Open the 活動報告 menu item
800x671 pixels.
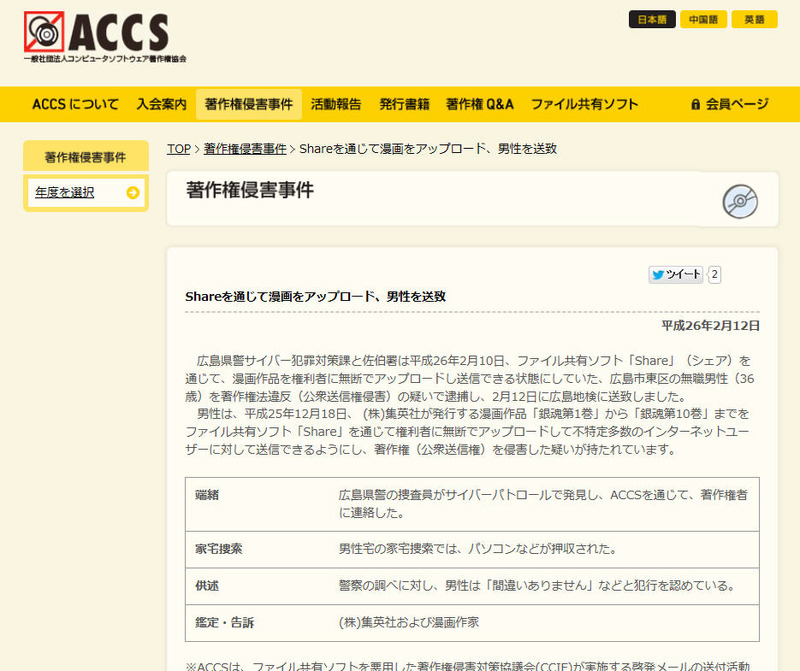click(x=336, y=104)
